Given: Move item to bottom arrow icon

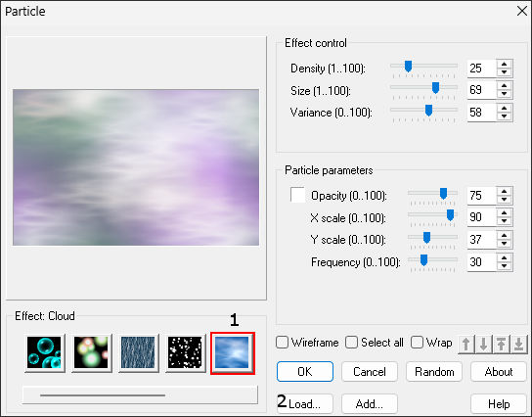Looking at the screenshot, I should pyautogui.click(x=518, y=344).
